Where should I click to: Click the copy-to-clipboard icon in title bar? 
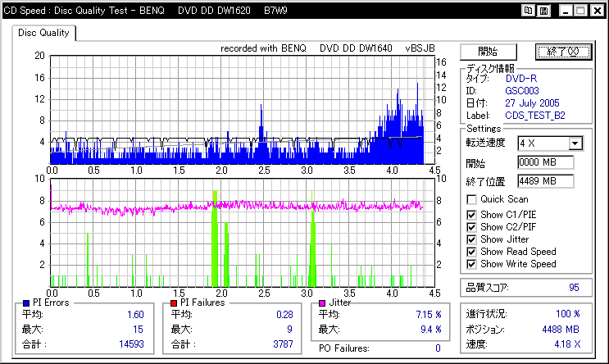coord(528,11)
